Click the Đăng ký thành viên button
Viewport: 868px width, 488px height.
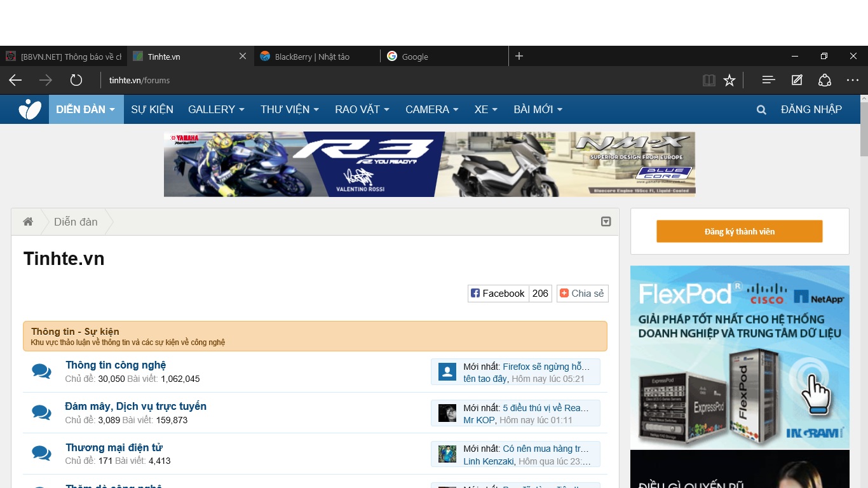point(740,231)
